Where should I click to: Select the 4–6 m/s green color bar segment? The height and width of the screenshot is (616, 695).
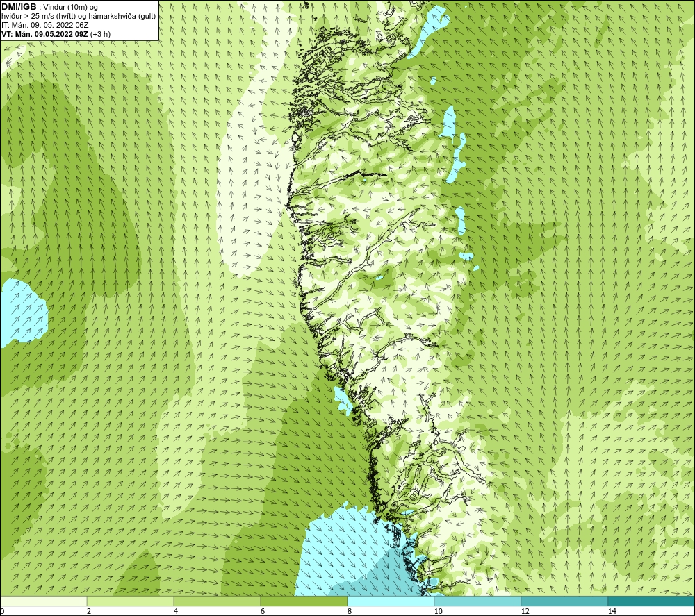(217, 601)
